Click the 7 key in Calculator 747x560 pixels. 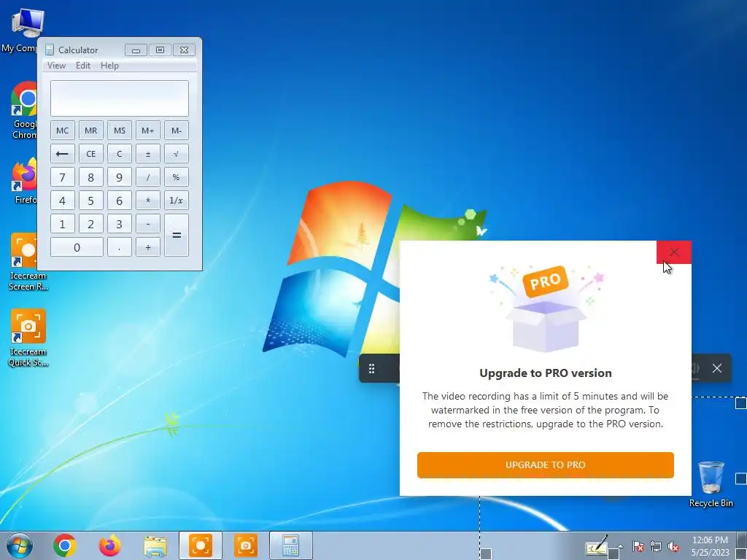point(63,177)
